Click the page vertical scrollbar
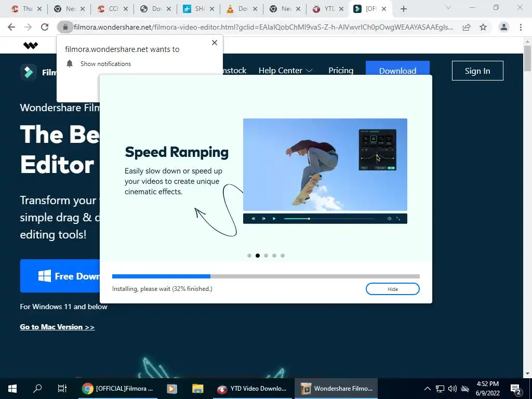 point(527,58)
